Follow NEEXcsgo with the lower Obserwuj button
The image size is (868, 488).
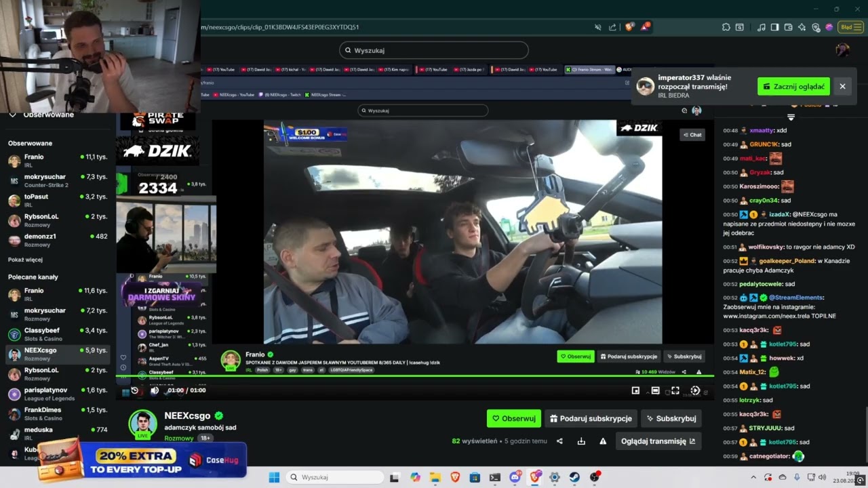click(x=513, y=419)
